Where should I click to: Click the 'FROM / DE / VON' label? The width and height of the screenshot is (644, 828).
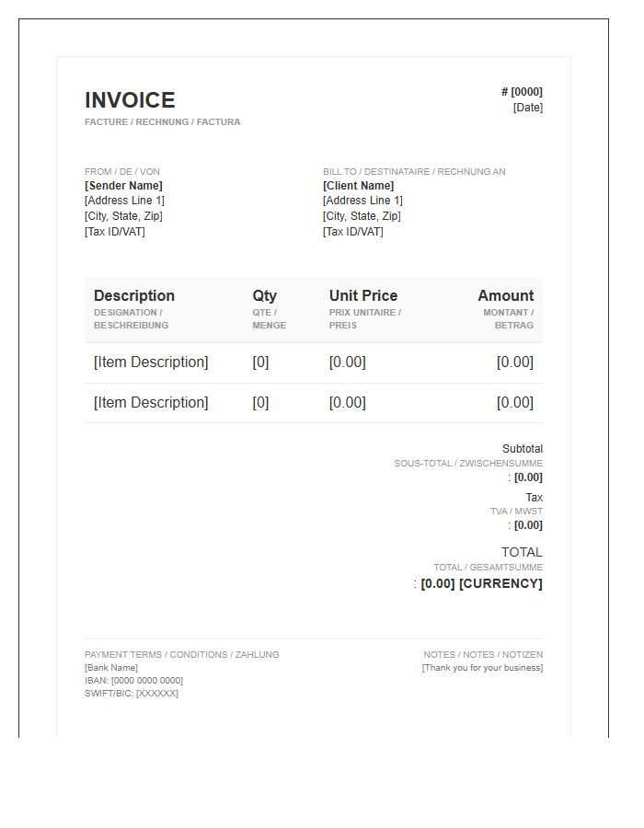point(122,172)
